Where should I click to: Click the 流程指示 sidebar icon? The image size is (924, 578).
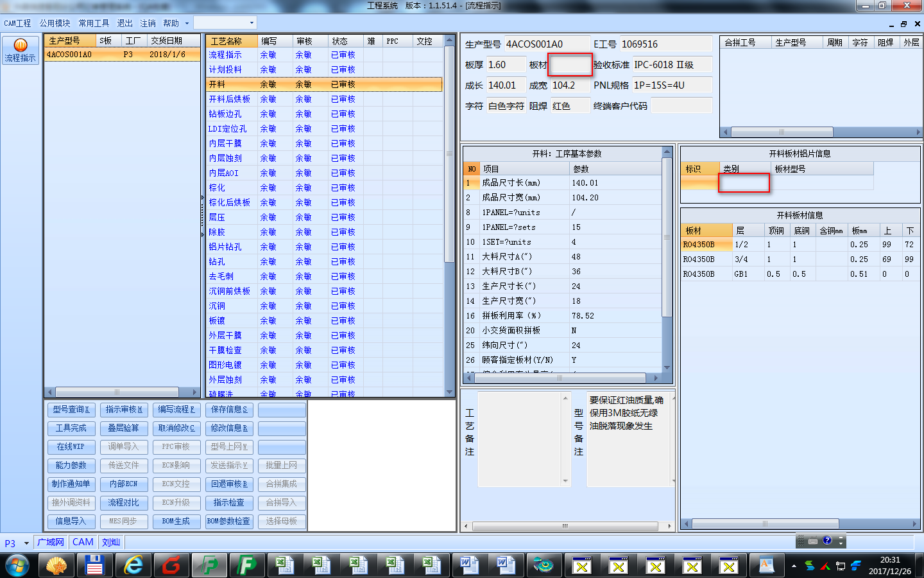tap(21, 50)
